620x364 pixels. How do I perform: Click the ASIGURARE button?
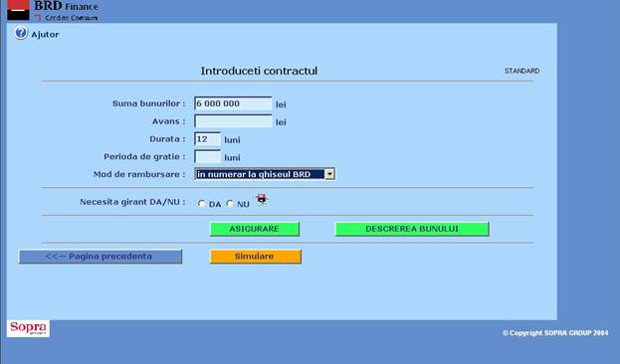[x=254, y=229]
